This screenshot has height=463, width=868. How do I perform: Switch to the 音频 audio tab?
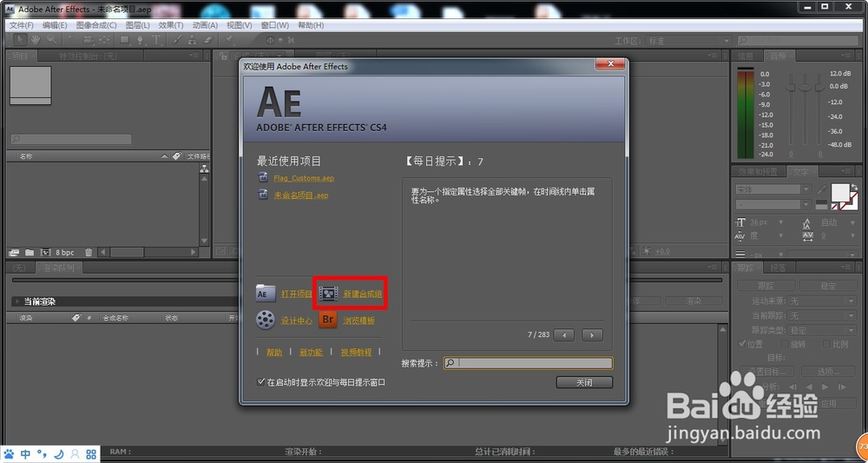(x=779, y=56)
